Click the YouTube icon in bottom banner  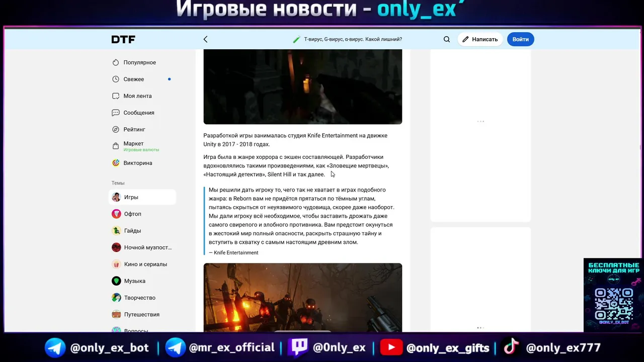391,348
